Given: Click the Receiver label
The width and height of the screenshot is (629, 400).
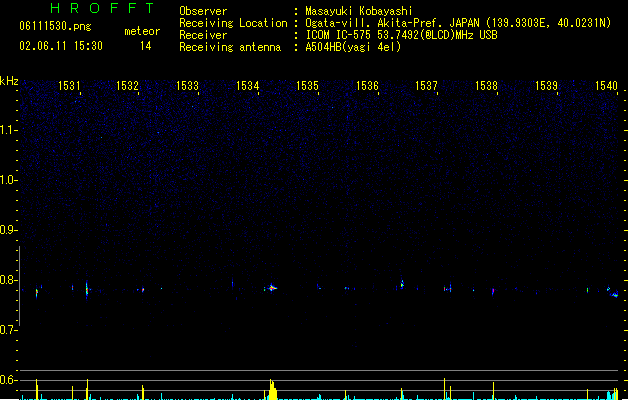Looking at the screenshot, I should pos(203,35).
